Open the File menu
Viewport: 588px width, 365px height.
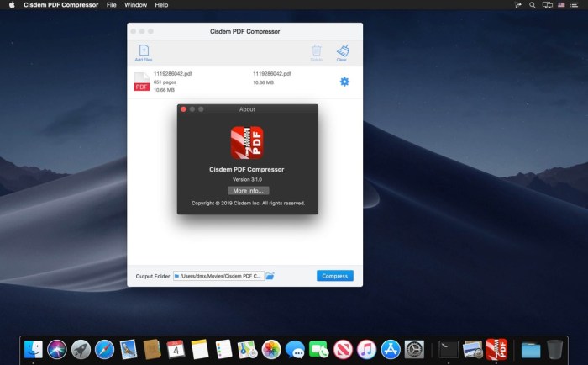[x=112, y=5]
